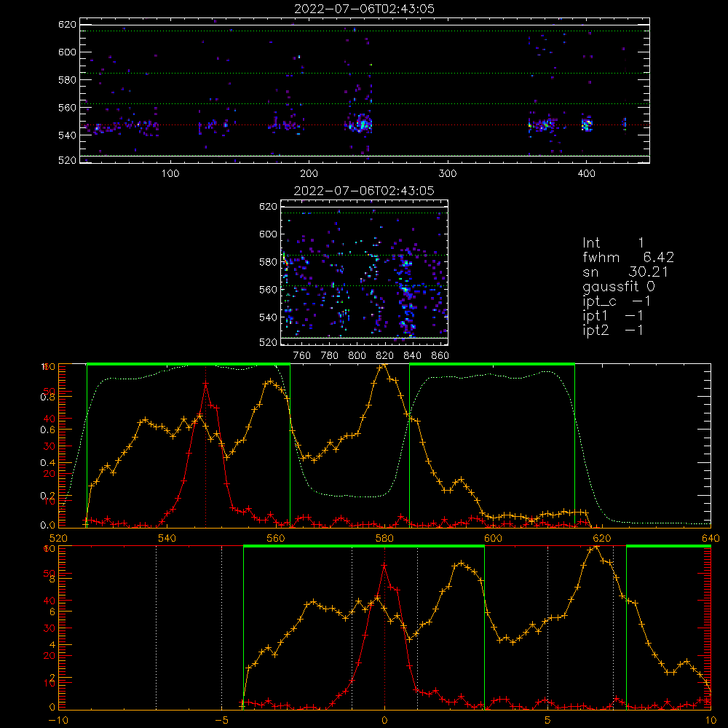Click x-axis label 400 on top plot
Image resolution: width=728 pixels, height=728 pixels.
coord(586,174)
